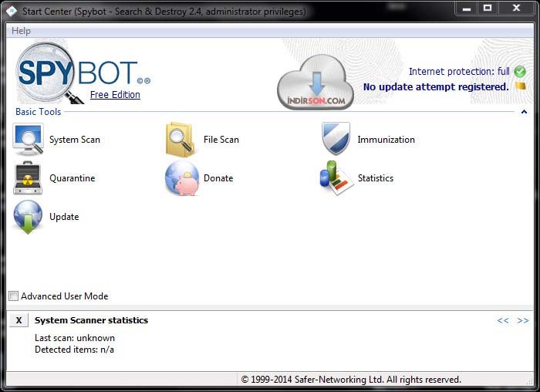Go to previous statistics page arrows
540x392 pixels.
coord(503,321)
